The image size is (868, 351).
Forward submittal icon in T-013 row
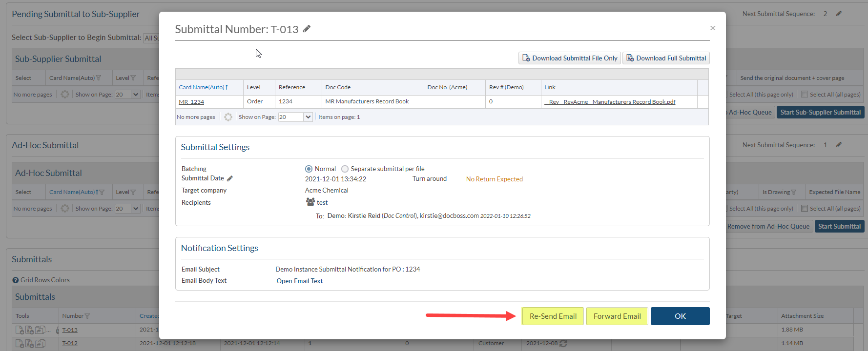(40, 330)
